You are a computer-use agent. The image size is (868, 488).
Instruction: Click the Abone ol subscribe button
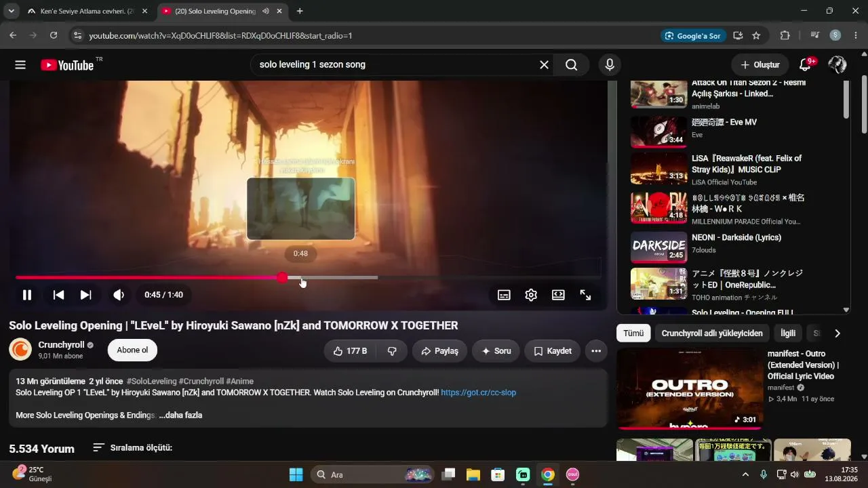click(x=132, y=350)
